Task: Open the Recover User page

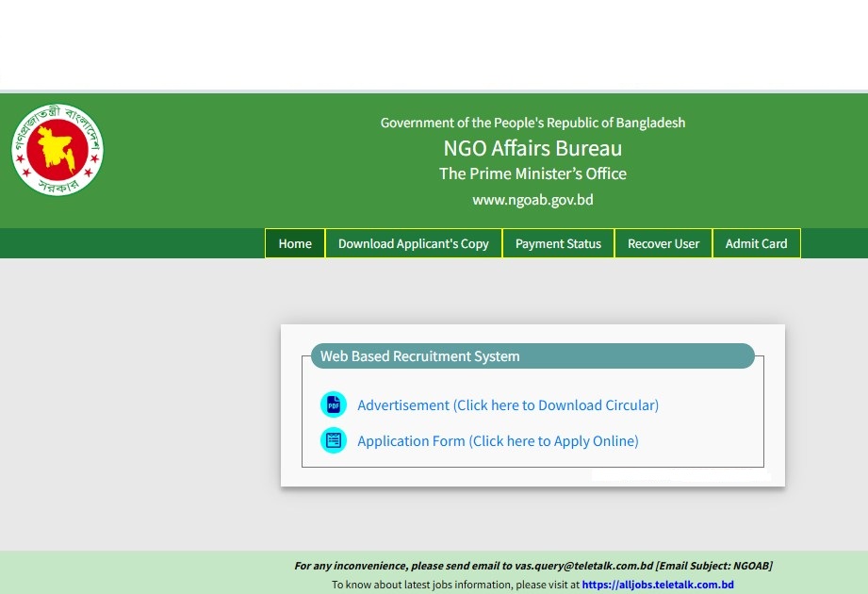Action: 663,243
